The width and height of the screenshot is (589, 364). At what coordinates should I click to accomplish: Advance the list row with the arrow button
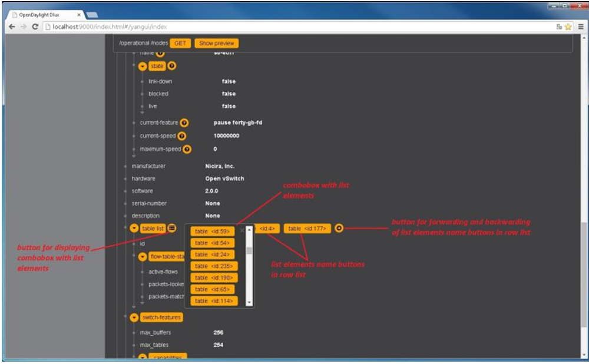tap(339, 228)
